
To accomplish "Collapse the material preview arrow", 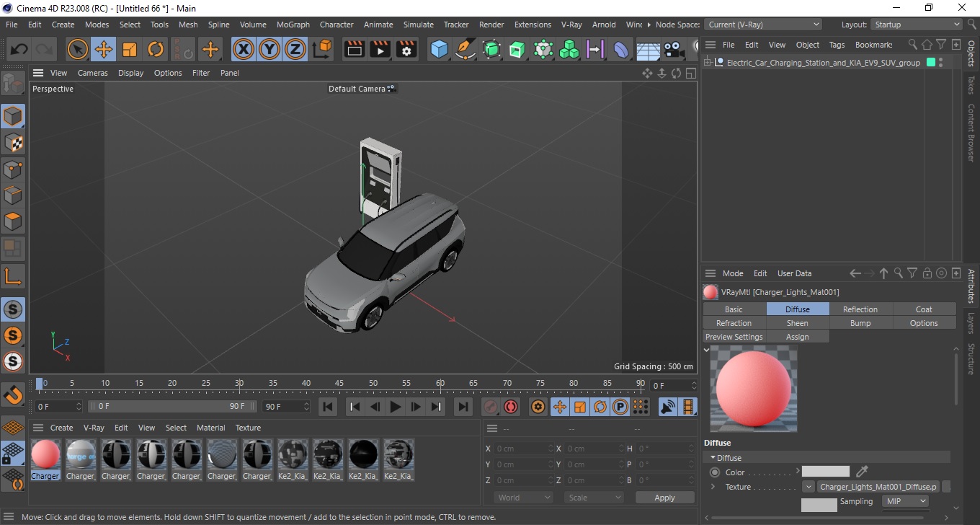I will click(x=706, y=350).
